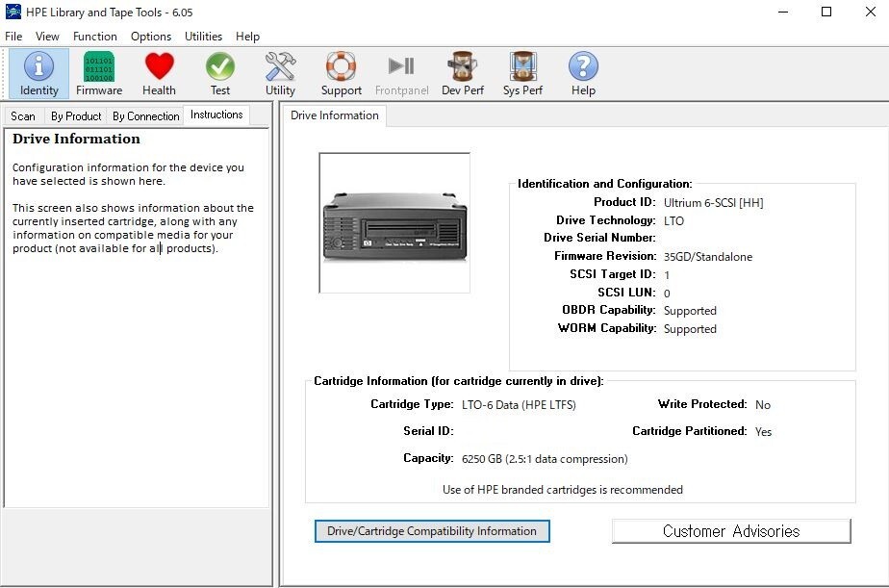The height and width of the screenshot is (588, 889).
Task: Click the OBDR Capability Supported value
Action: coord(690,311)
